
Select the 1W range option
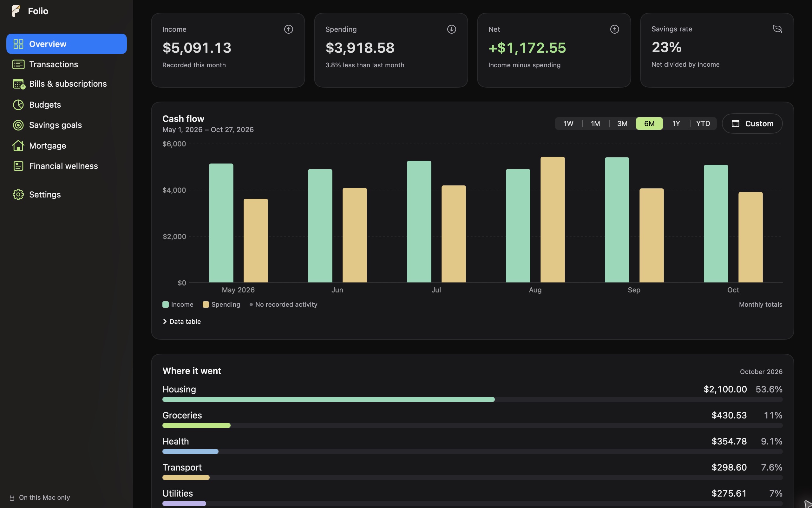point(568,124)
